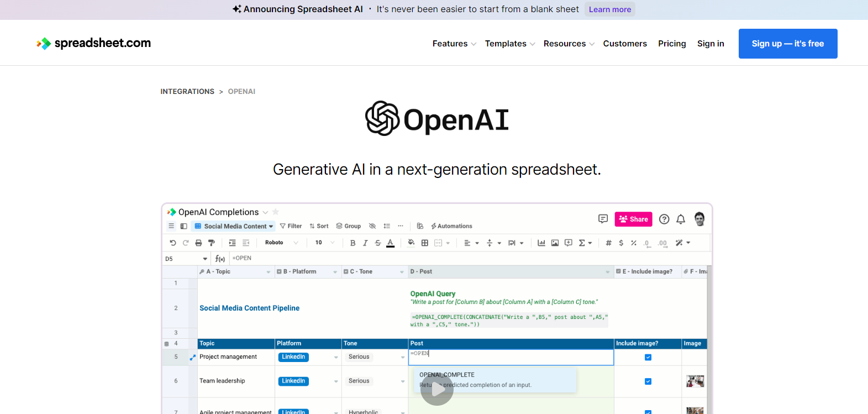Apply currency format with dollar icon
The image size is (868, 414).
pos(621,243)
